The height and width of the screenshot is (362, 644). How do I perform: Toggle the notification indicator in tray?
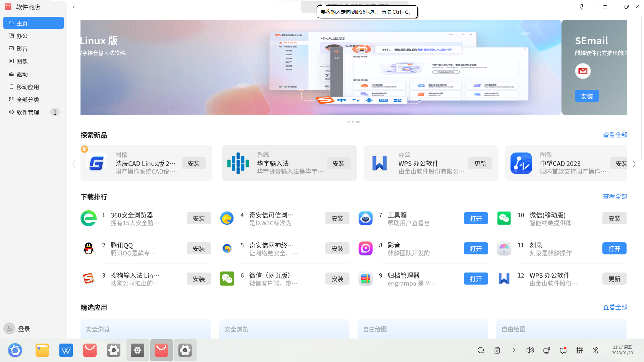pyautogui.click(x=563, y=350)
